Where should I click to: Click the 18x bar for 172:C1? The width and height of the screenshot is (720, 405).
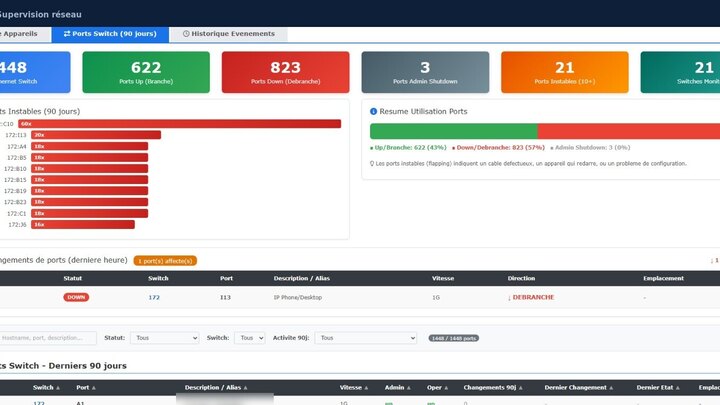[90, 214]
